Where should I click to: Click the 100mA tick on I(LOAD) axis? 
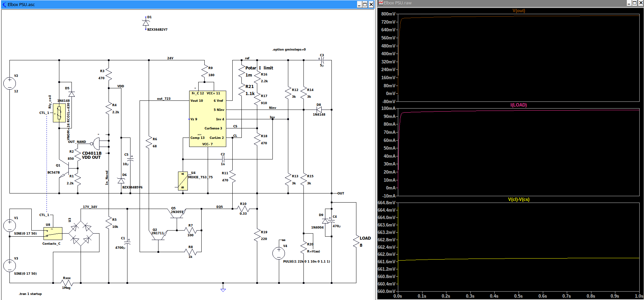pos(388,108)
